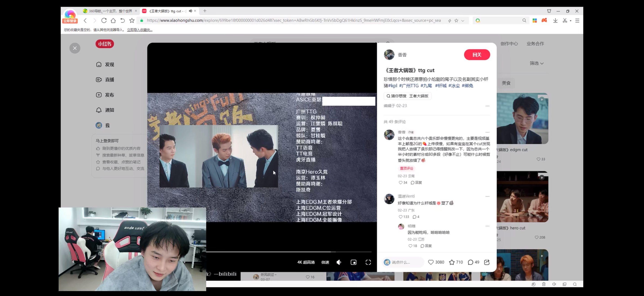Open 4K 超高清 quality selector

pos(306,262)
